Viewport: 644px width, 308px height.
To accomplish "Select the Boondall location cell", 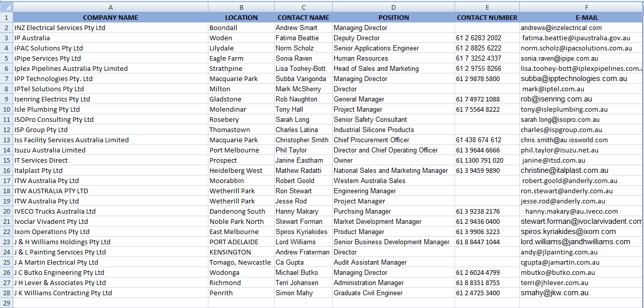I will pos(241,28).
